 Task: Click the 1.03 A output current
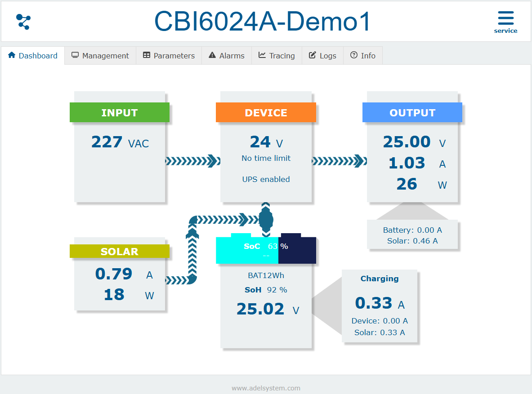click(417, 163)
